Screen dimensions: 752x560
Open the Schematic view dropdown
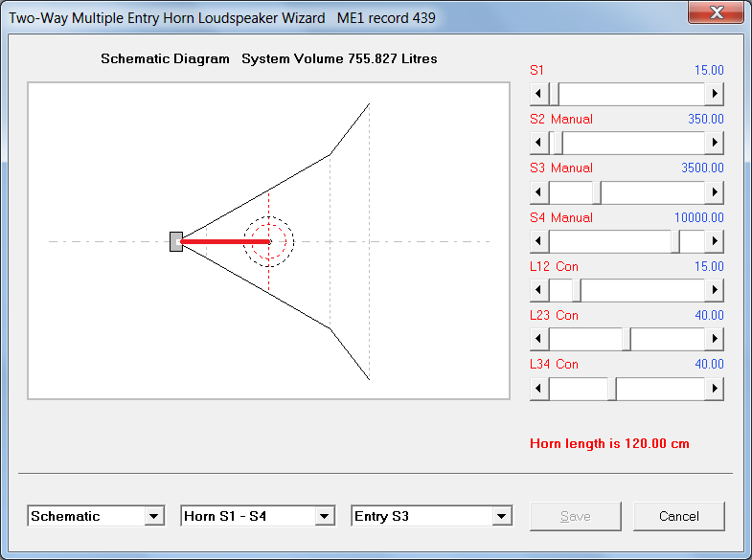point(153,516)
